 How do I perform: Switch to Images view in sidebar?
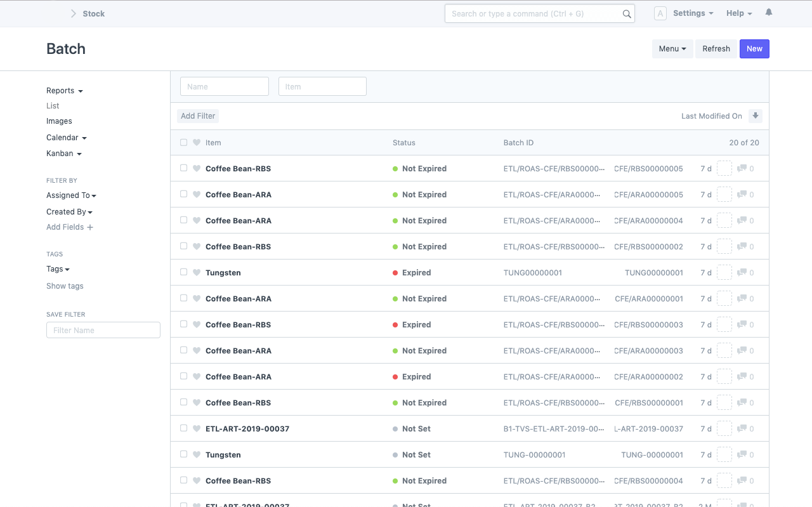(x=59, y=121)
